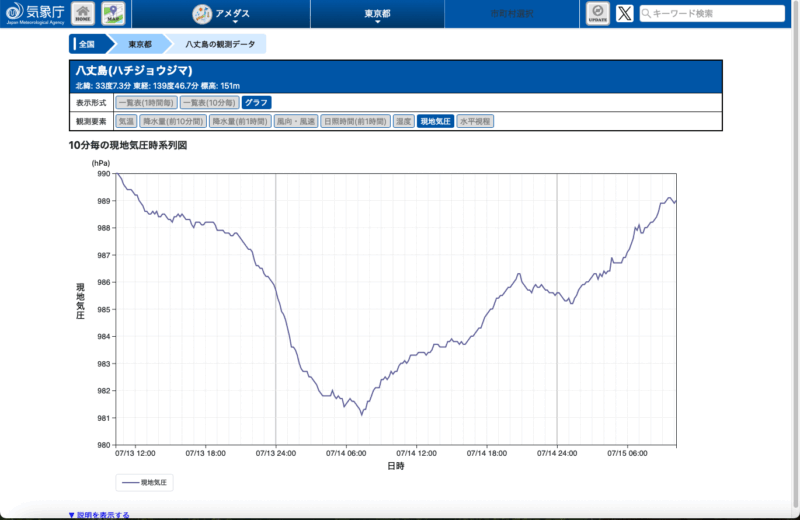
Task: Click the 990 y-axis value
Action: [x=104, y=174]
